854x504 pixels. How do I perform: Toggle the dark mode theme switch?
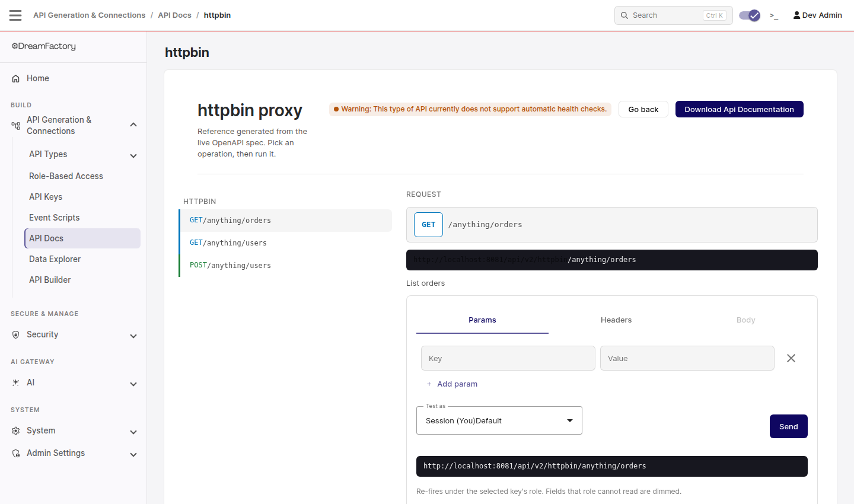tap(750, 15)
